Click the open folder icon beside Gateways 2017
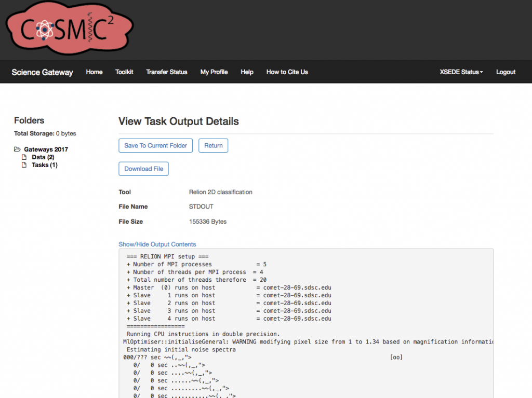Image resolution: width=532 pixels, height=398 pixels. pos(17,149)
